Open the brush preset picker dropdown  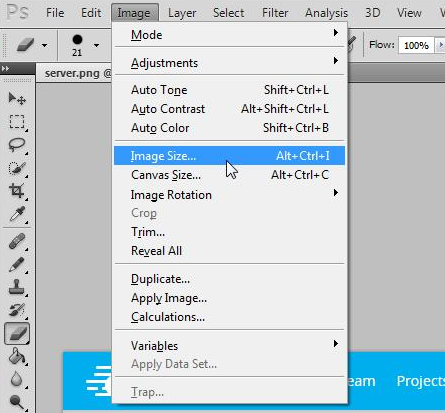click(96, 45)
